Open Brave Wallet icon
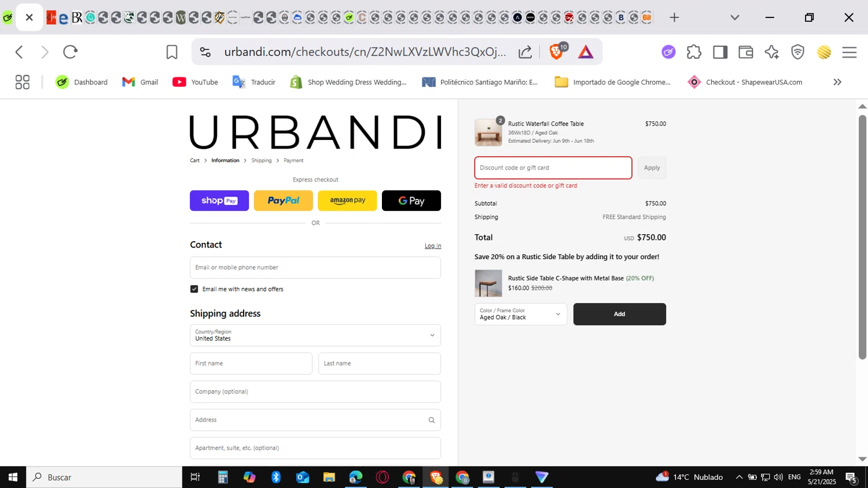The width and height of the screenshot is (868, 488). coord(746,52)
